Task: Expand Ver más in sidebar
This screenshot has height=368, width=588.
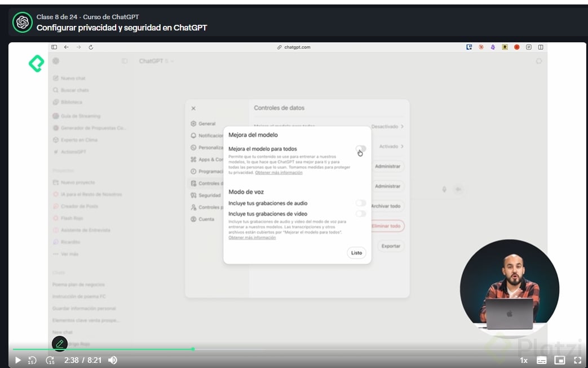Action: 65,254
